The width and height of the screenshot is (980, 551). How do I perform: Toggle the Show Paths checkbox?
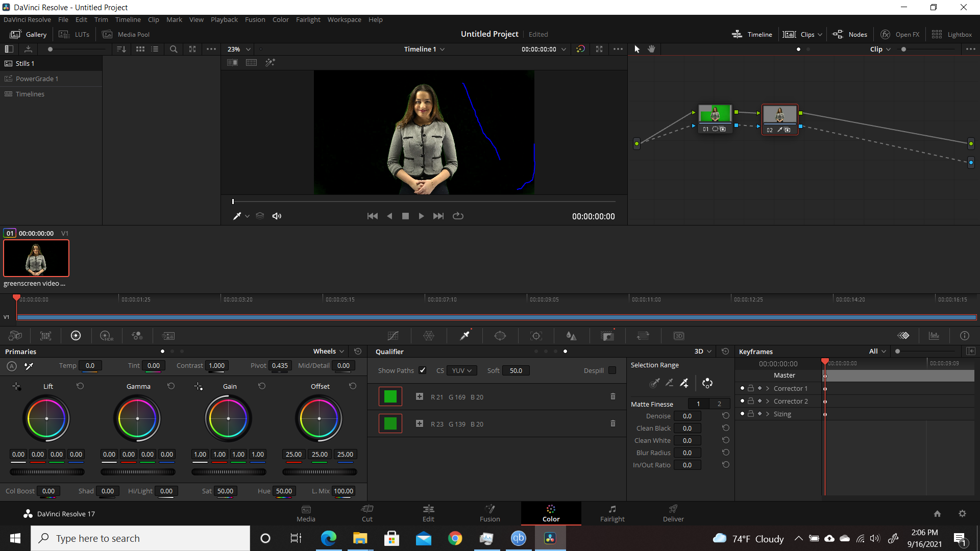(x=423, y=370)
